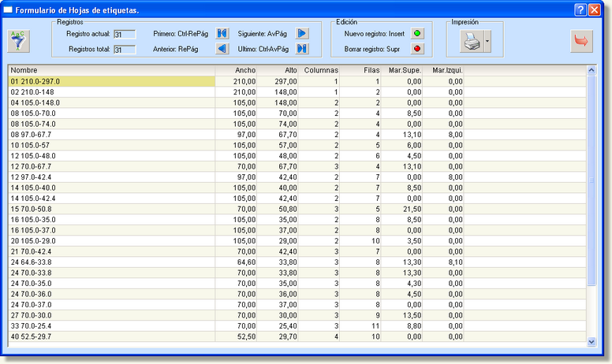Select row '12 97.0-42.4'
The image size is (612, 364).
297,177
